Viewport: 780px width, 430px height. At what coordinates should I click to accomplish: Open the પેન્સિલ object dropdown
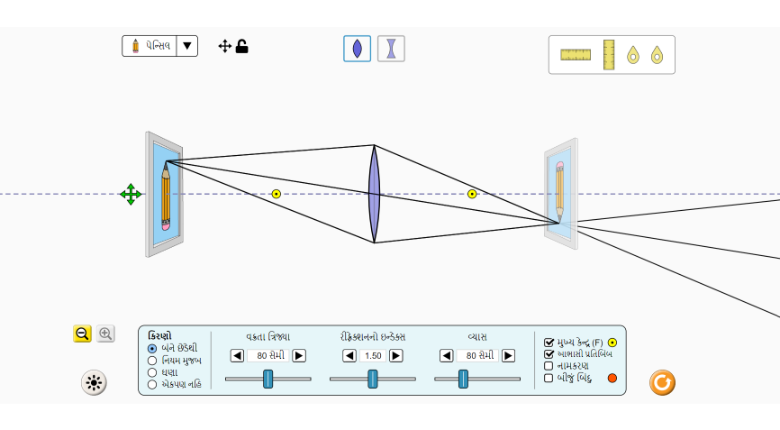tap(187, 46)
